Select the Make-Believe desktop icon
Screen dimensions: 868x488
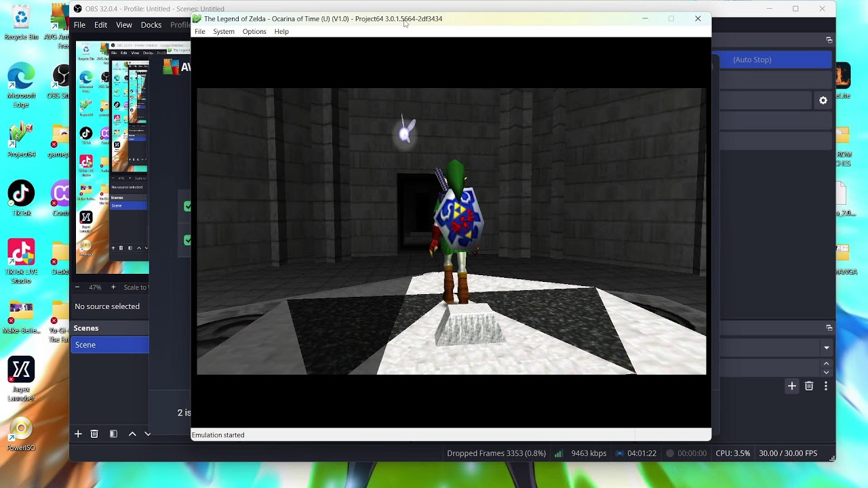[21, 317]
